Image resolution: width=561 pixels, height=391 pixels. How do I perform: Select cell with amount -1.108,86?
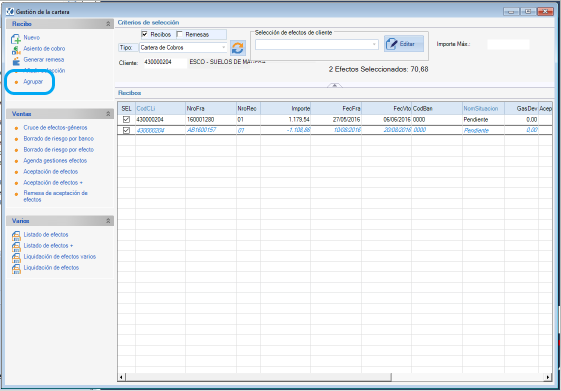pyautogui.click(x=286, y=130)
